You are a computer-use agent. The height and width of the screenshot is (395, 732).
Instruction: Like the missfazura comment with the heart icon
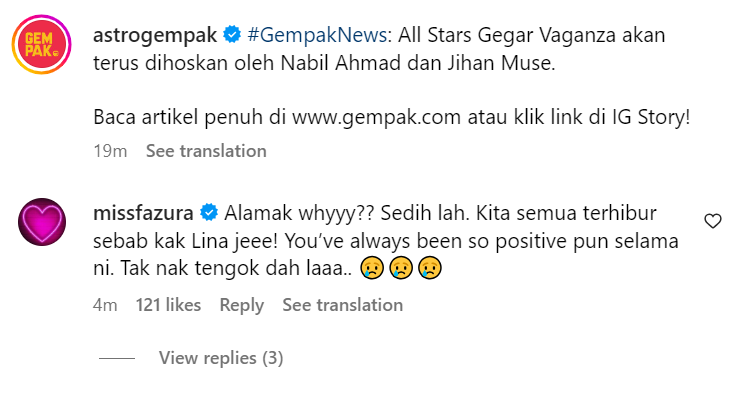[712, 221]
